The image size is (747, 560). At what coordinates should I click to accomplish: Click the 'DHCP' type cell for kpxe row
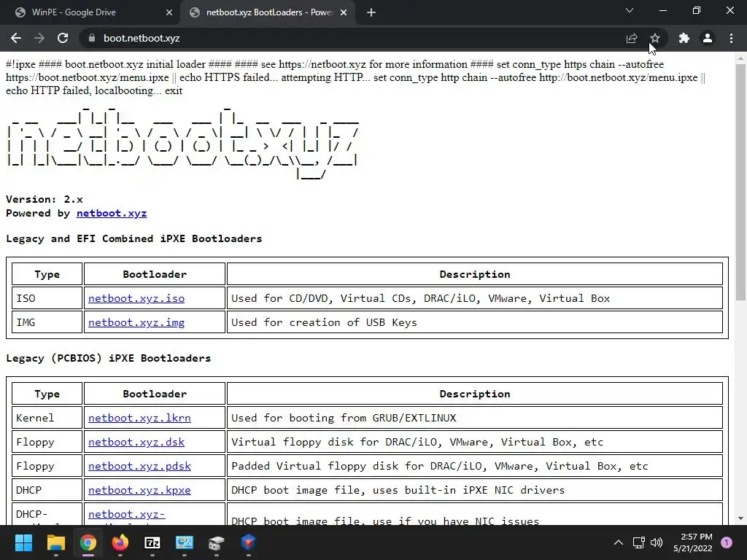[x=47, y=490]
